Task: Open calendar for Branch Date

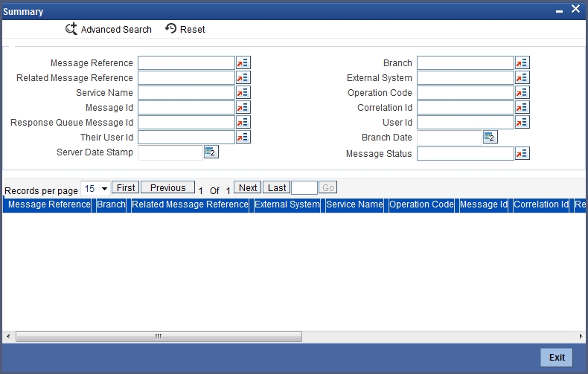Action: tap(490, 137)
